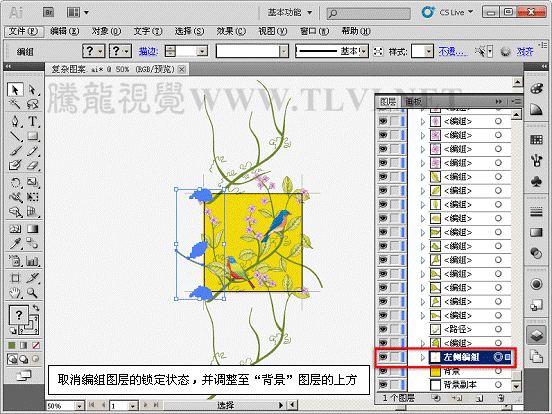Toggle lock box on 背景 row

pos(395,371)
